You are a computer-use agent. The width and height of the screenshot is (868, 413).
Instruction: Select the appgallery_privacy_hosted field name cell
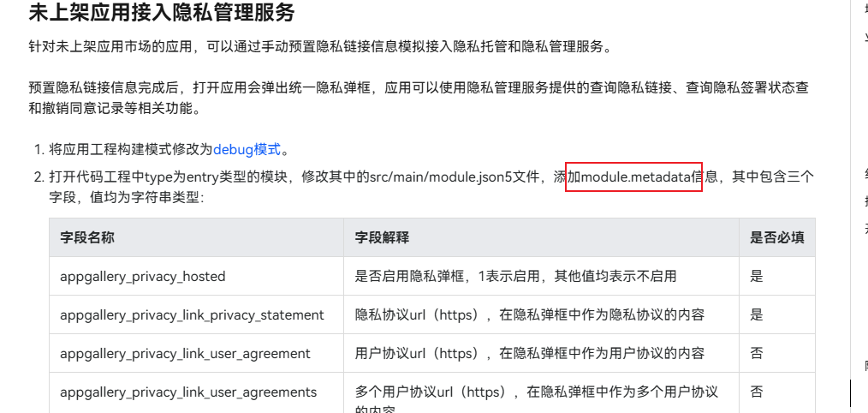coord(142,276)
